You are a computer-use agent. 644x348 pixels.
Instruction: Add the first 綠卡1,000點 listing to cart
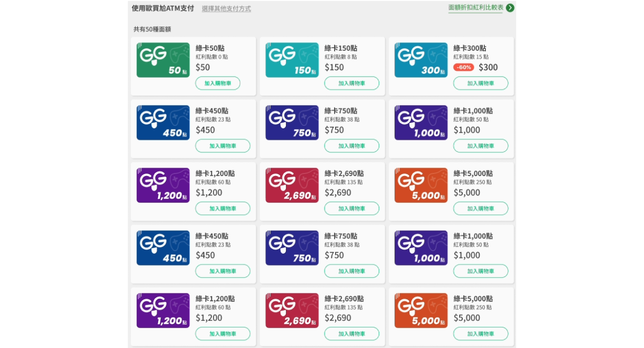coord(481,146)
